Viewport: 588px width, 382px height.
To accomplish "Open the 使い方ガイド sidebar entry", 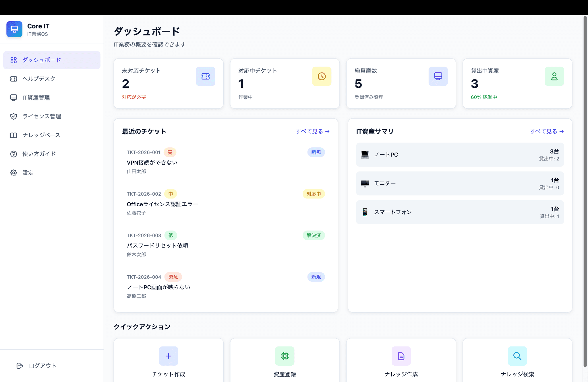I will [38, 154].
